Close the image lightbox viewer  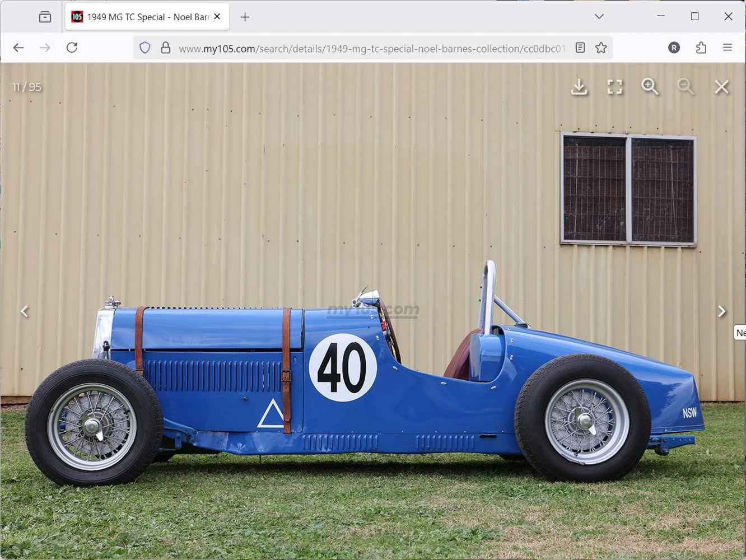tap(721, 87)
